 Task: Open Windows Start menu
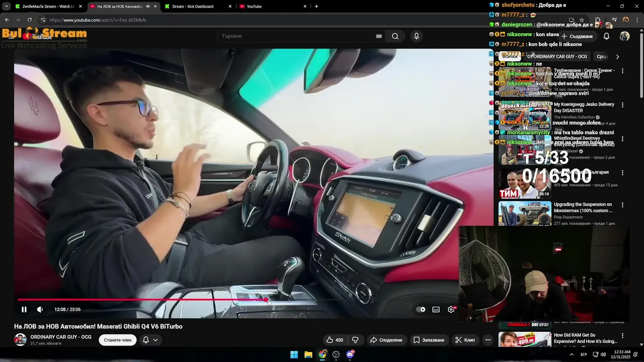(x=294, y=354)
